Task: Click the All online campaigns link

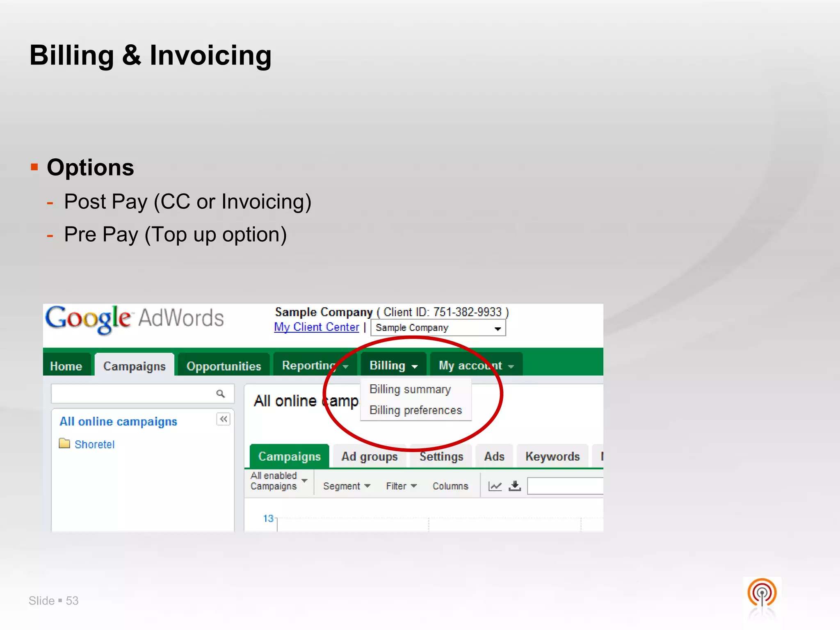Action: pyautogui.click(x=119, y=422)
